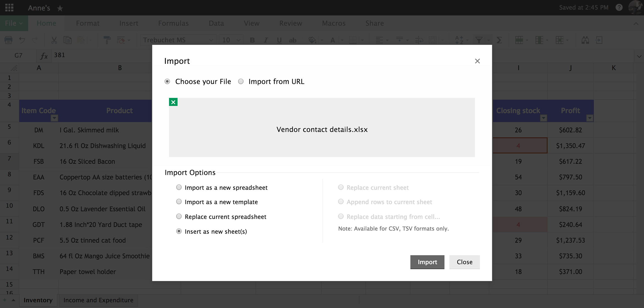Expand the Trebuchet MS font dropdown
Screen dimensions: 644x308
(x=211, y=40)
